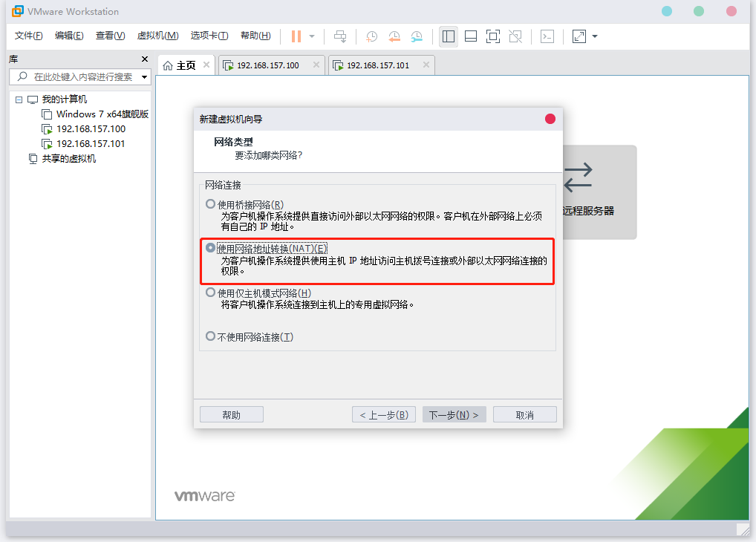This screenshot has width=756, height=542.
Task: Revert to snapshot toolbar icon
Action: tap(394, 36)
